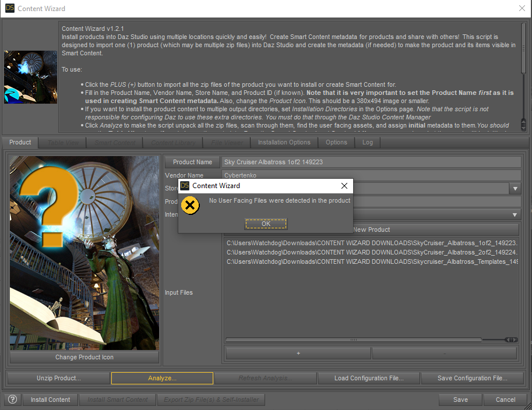This screenshot has width=532, height=410.
Task: Click the DS logo in dialog title
Action: pos(185,186)
